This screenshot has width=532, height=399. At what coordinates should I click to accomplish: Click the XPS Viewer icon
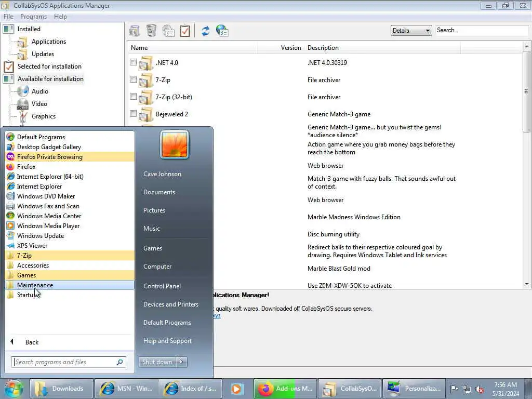click(x=10, y=246)
